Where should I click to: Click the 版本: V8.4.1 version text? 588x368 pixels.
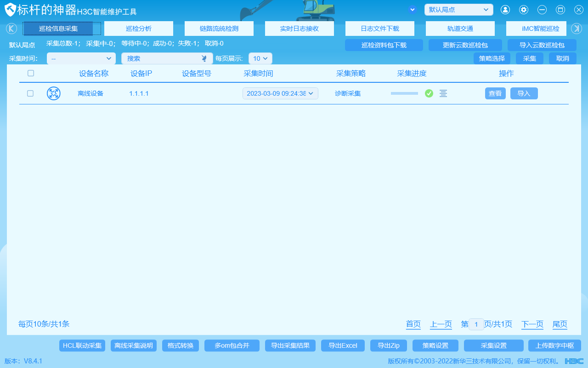(23, 361)
